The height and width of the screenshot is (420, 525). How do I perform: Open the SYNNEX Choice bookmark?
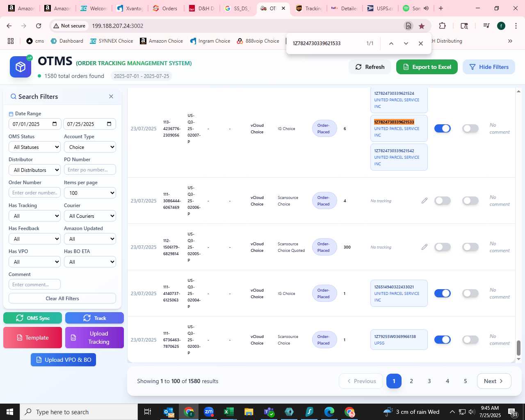click(x=112, y=41)
